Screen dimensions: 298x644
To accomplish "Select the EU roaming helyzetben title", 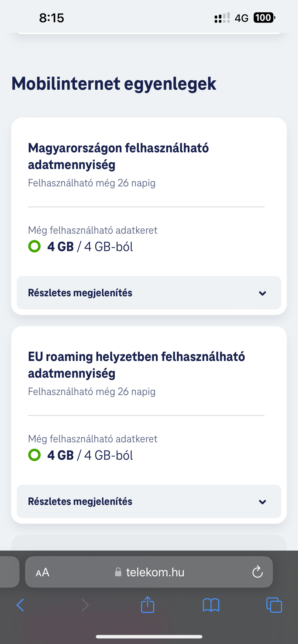I will point(136,365).
